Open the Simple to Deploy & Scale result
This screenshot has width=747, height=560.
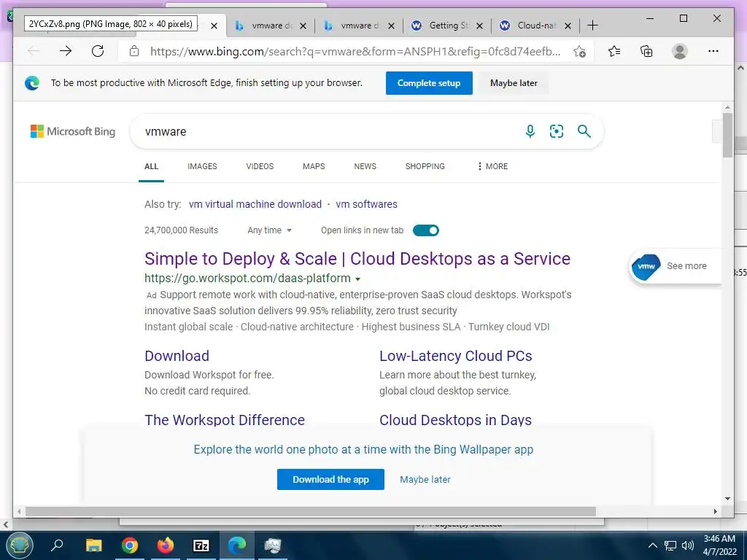[357, 259]
